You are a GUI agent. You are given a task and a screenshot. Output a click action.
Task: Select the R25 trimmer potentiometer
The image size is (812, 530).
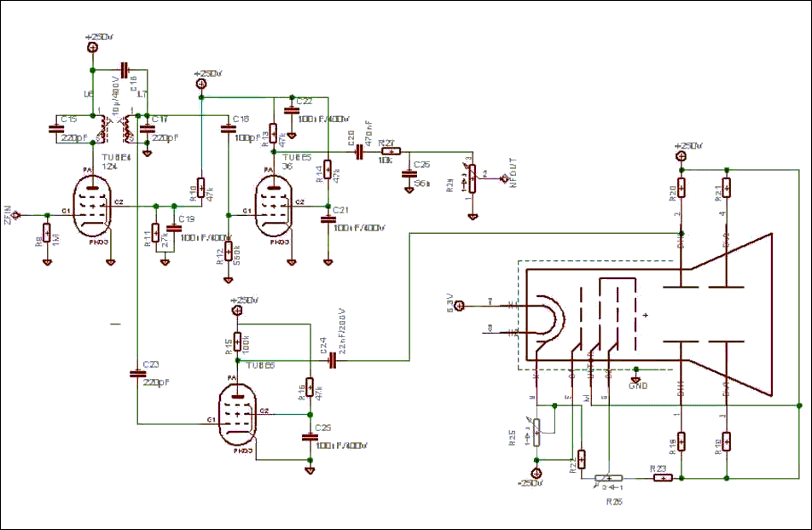click(x=537, y=433)
